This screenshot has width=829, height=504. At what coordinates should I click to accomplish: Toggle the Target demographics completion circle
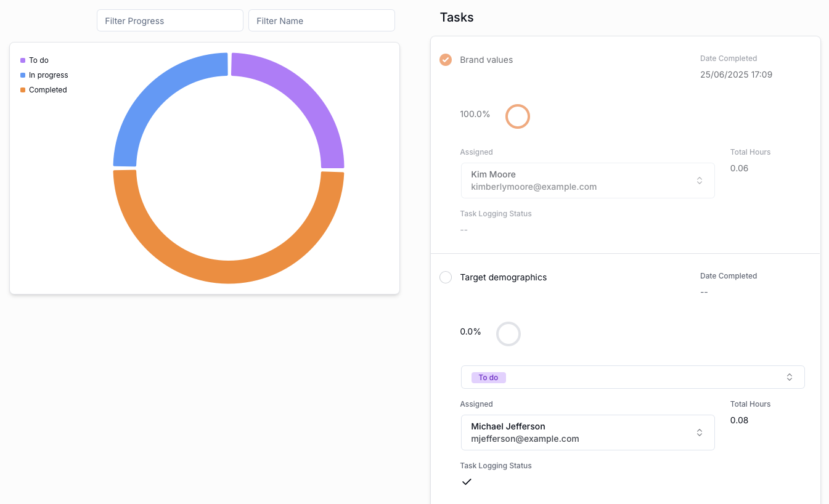446,277
